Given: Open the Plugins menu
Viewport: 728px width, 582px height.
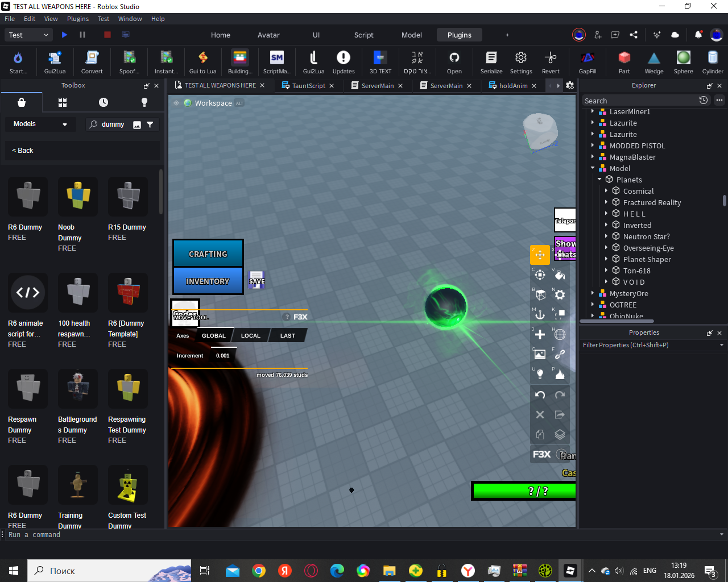Looking at the screenshot, I should click(x=78, y=19).
